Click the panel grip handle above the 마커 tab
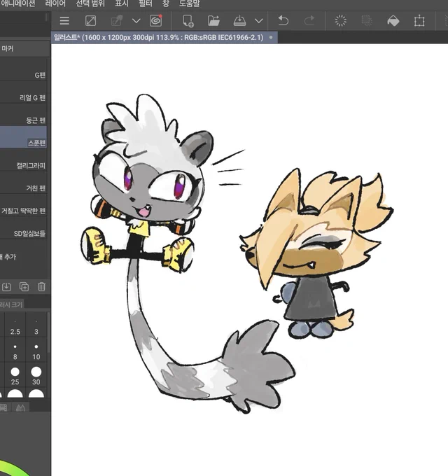 pyautogui.click(x=46, y=17)
